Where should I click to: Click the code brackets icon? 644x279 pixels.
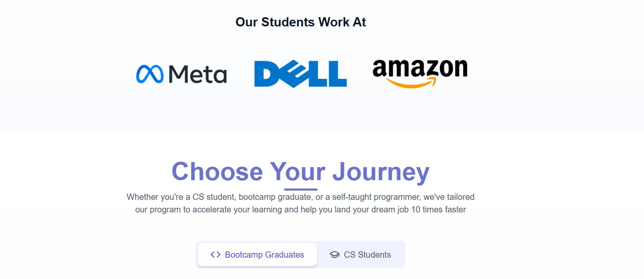[215, 255]
